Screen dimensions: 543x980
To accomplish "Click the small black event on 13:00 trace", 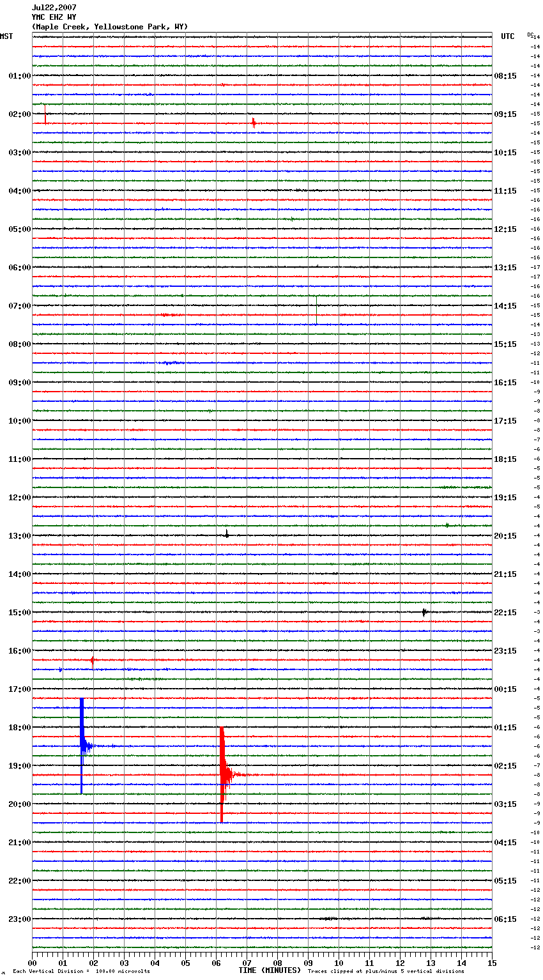I will pos(227,534).
